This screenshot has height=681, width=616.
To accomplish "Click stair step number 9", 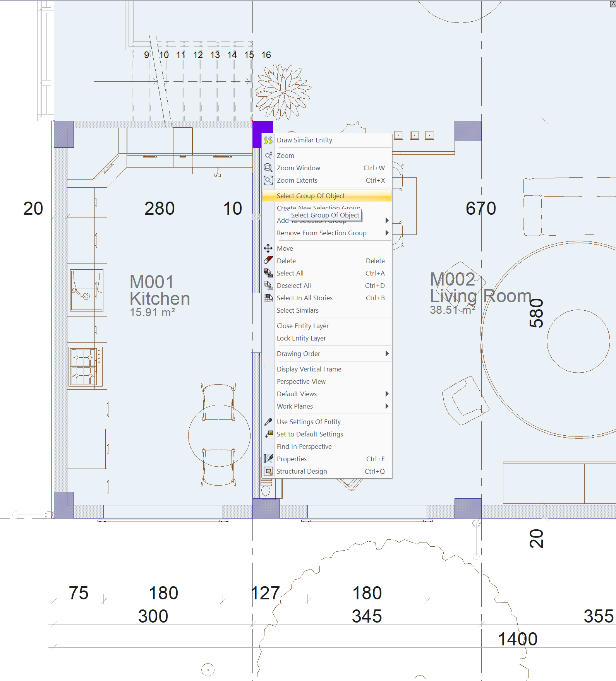I will [146, 55].
